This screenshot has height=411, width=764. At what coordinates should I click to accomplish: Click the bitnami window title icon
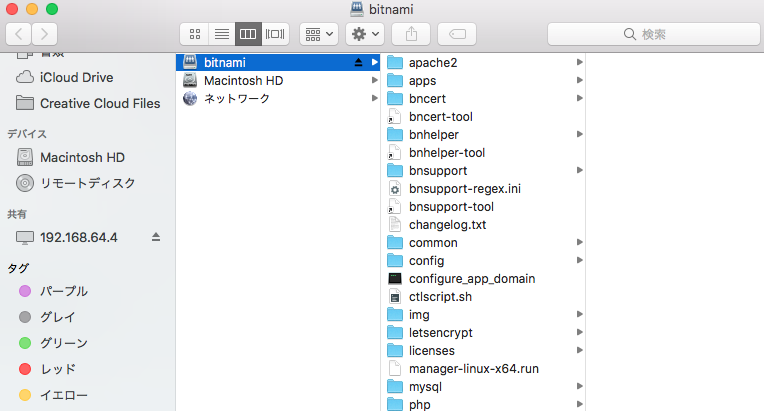(x=357, y=9)
